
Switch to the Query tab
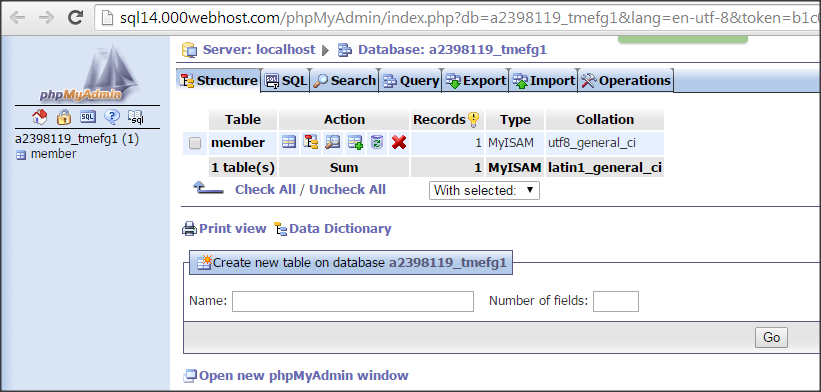[410, 81]
